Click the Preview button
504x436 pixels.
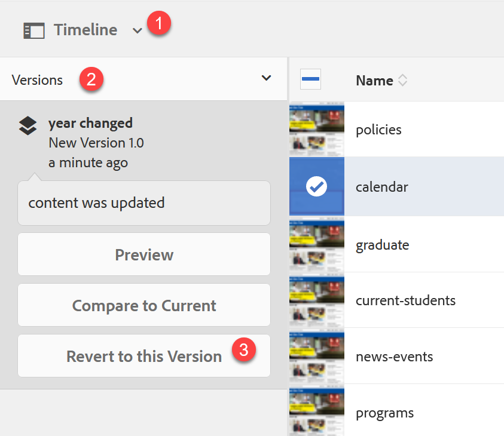144,254
